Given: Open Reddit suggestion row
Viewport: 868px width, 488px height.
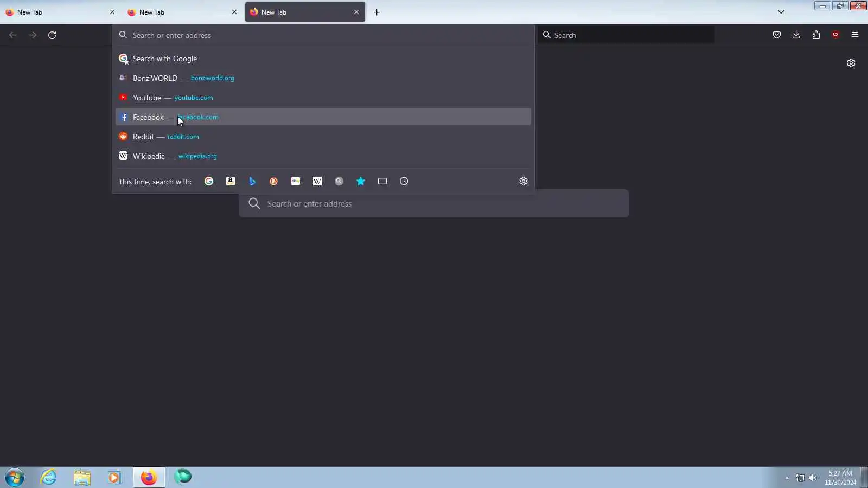Looking at the screenshot, I should [323, 137].
